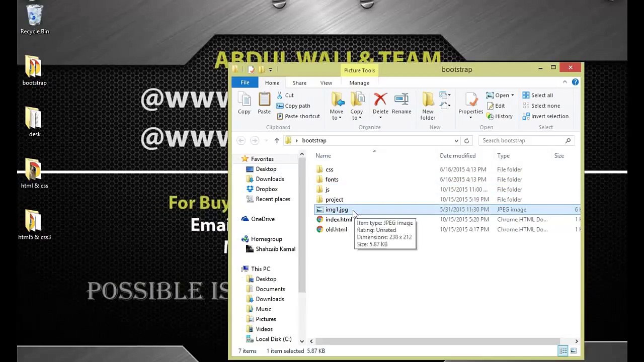Expand the New item dropdown
Screen dimensions: 644x362
445,95
